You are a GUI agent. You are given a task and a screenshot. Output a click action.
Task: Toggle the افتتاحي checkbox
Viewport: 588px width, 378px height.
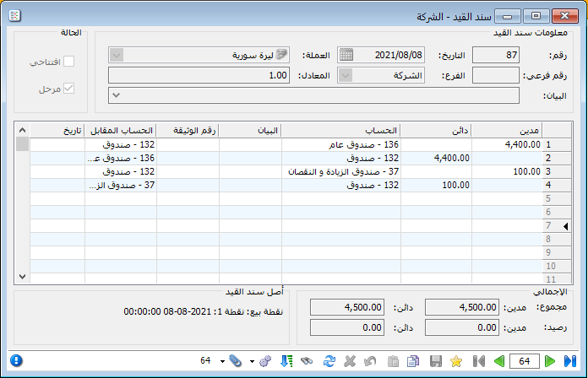pyautogui.click(x=68, y=61)
